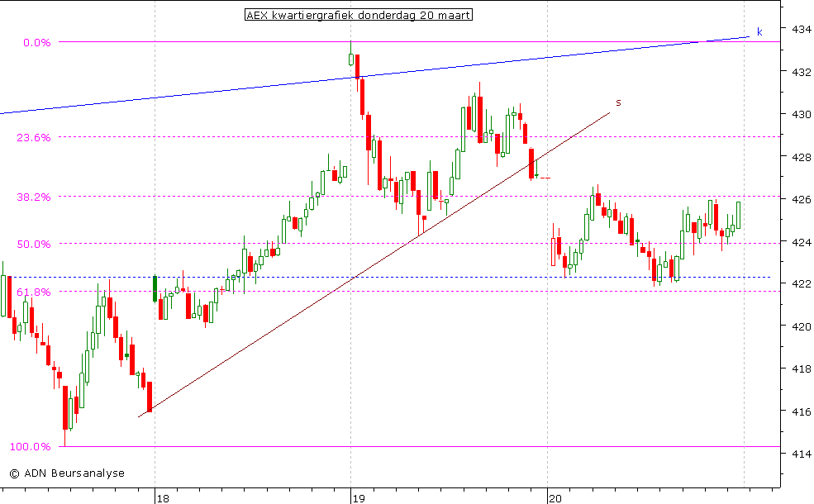Select the 0.0% Fibonacci label
The image size is (814, 504).
point(37,43)
